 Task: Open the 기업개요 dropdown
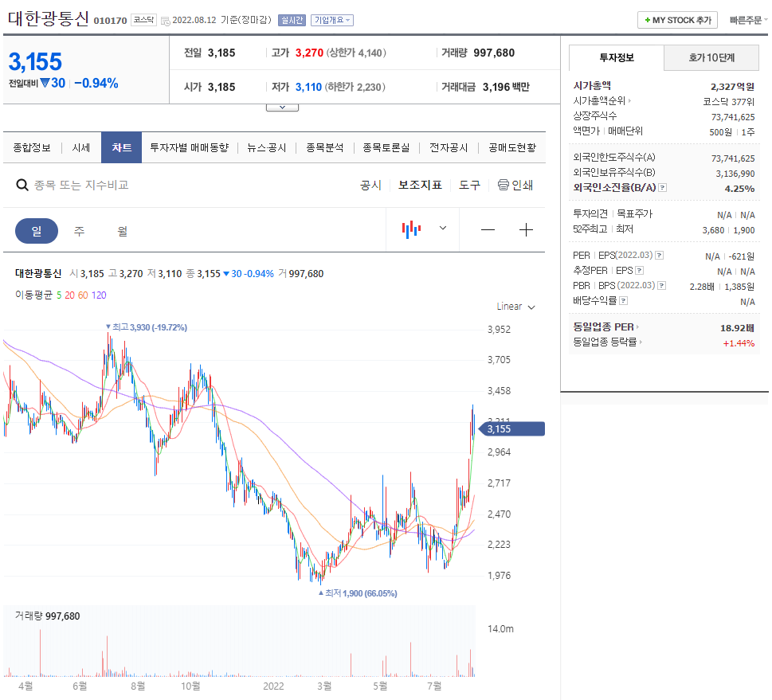tap(332, 20)
